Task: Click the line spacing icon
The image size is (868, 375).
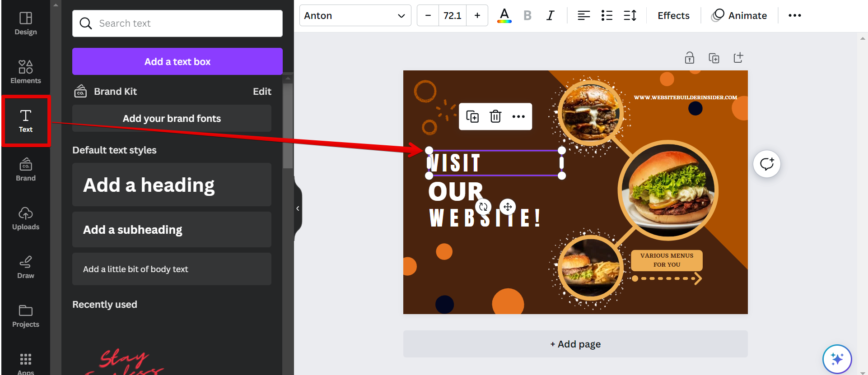Action: tap(630, 16)
